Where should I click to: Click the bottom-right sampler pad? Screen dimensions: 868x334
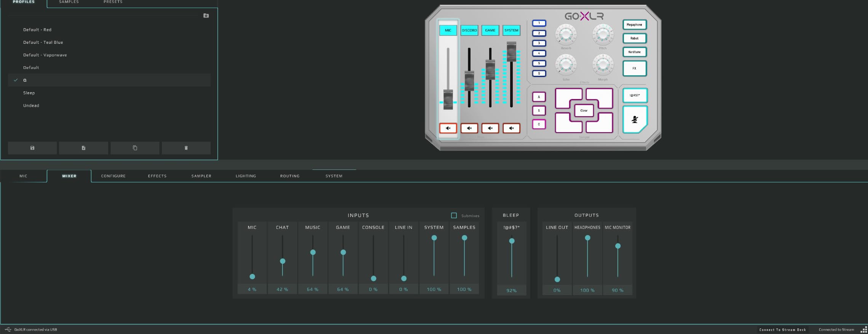tap(602, 124)
